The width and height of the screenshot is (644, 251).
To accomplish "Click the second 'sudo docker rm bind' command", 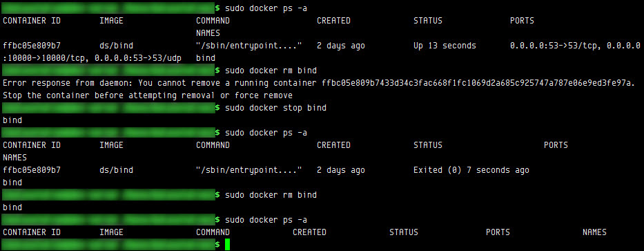I will click(271, 194).
